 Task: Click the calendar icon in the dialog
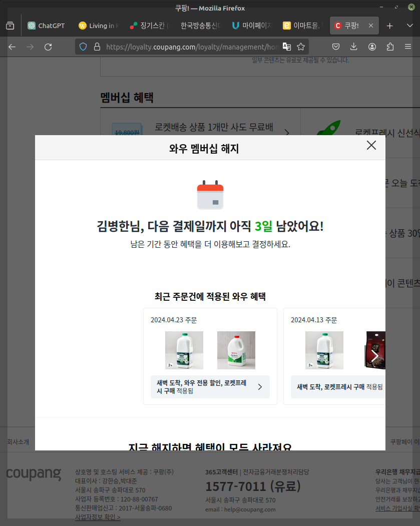[210, 195]
